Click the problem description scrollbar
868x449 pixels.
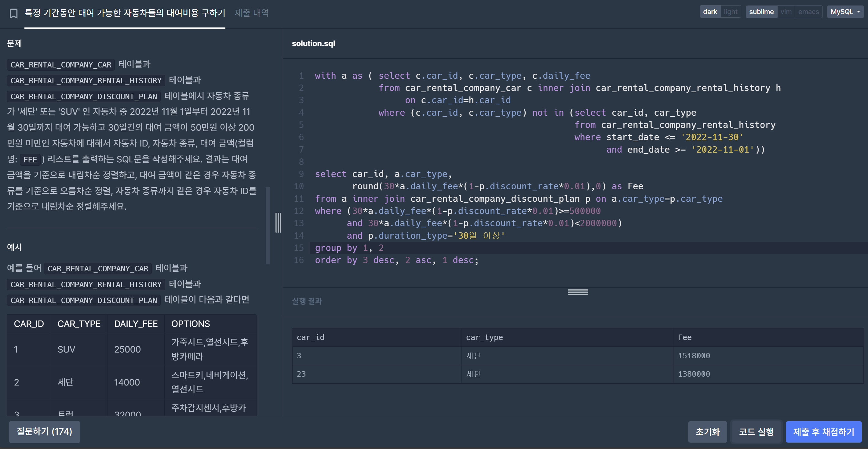(x=268, y=226)
